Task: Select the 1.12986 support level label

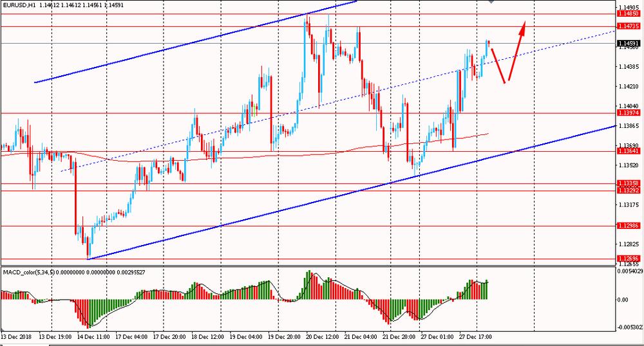Action: [629, 226]
